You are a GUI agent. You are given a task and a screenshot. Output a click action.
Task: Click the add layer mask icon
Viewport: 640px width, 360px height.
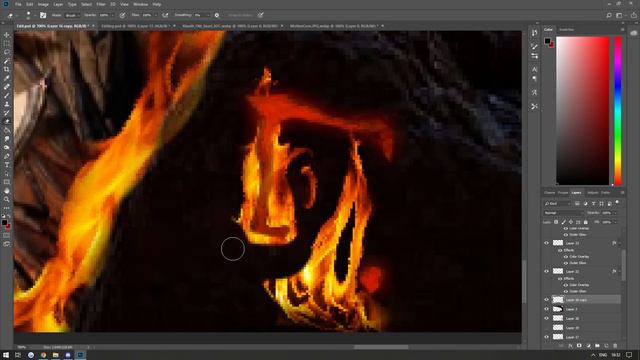579,346
